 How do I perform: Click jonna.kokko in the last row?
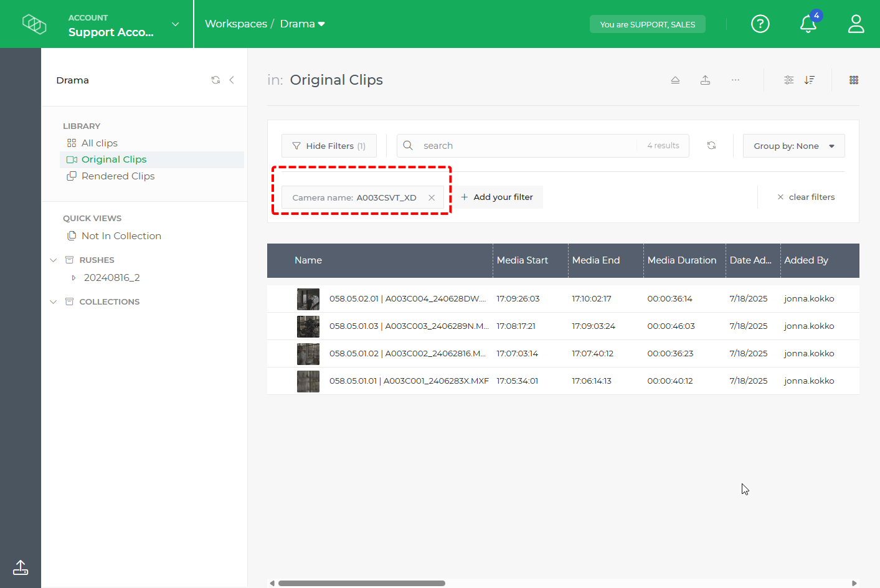tap(809, 381)
